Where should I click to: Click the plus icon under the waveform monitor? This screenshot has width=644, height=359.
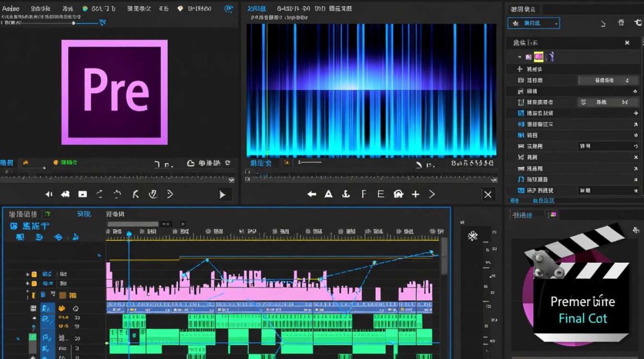[x=415, y=194]
